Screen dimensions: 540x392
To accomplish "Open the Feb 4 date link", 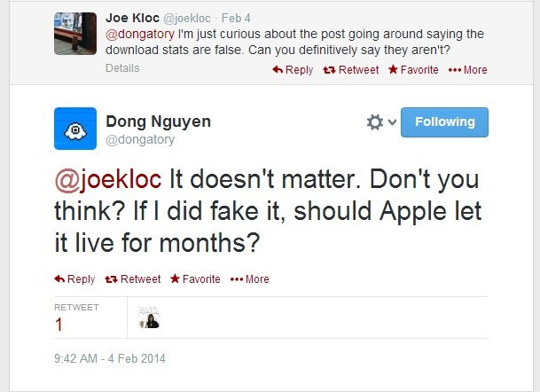I will 235,18.
